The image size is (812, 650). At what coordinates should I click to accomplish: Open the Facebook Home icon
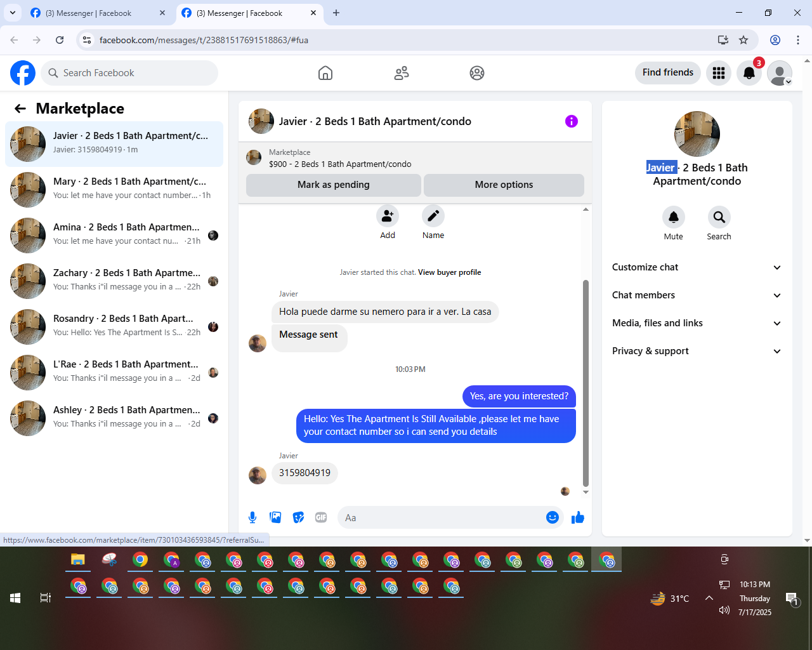325,73
